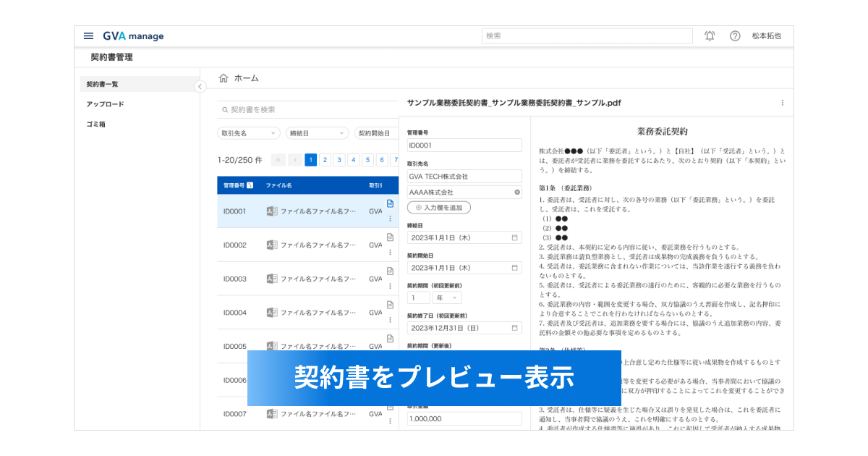Click the ホーム breadcrumb link
The image size is (868, 456).
(246, 78)
